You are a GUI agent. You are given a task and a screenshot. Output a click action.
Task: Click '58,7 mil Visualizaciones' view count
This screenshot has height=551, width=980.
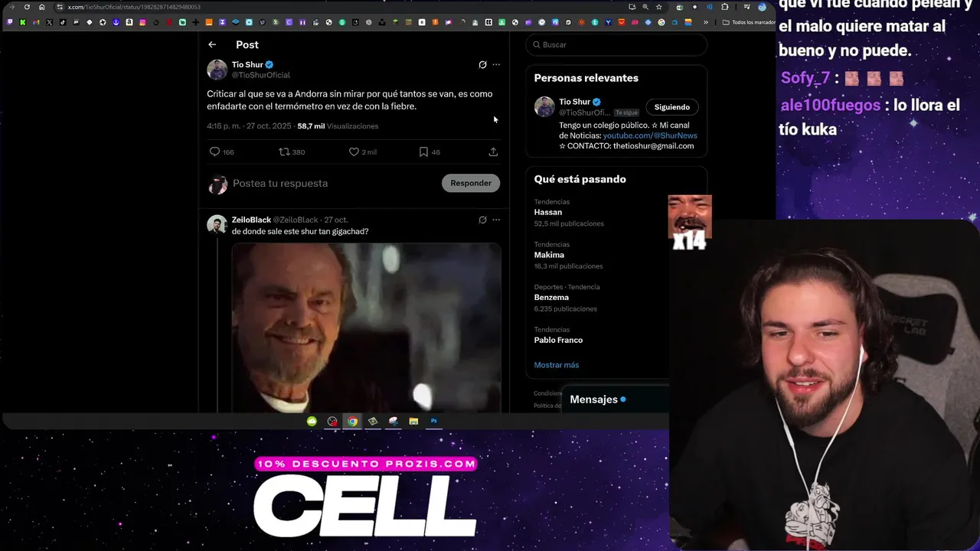[338, 126]
